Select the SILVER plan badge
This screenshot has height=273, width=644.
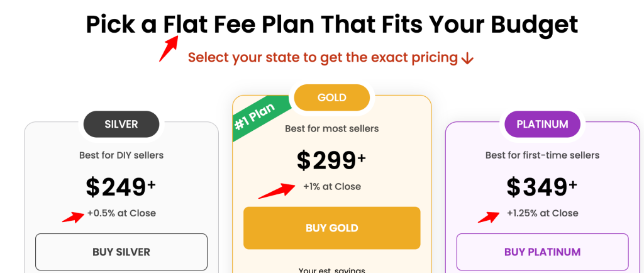121,124
